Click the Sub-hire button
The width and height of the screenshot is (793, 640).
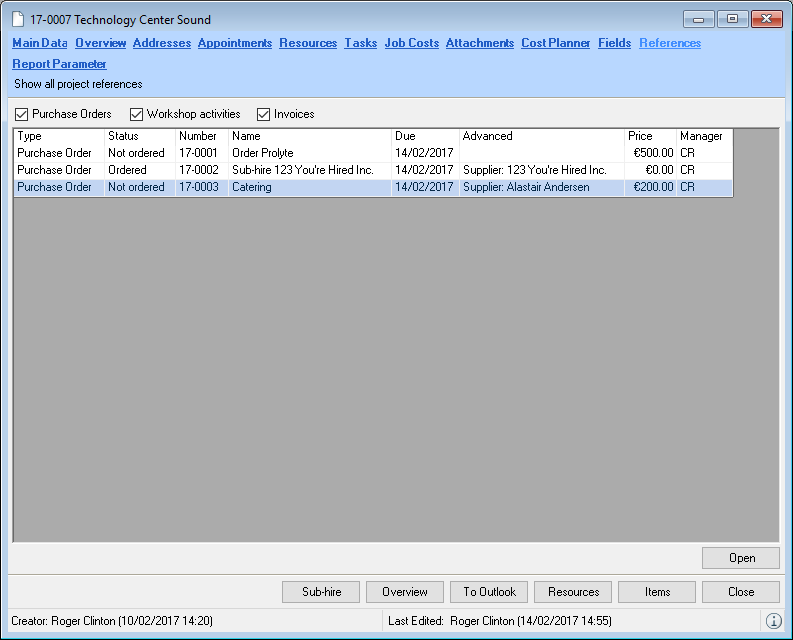pos(321,592)
